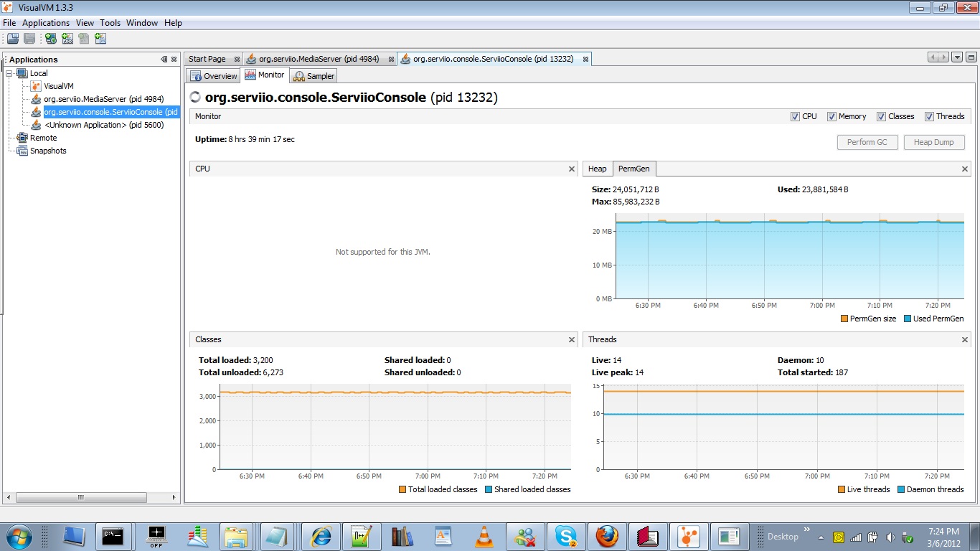Close the Start Page tab

(237, 60)
